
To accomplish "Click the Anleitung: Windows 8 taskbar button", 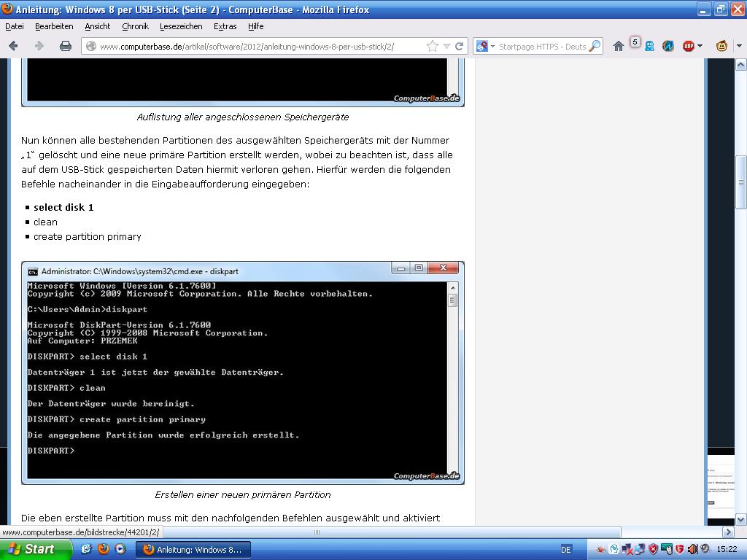I will (x=193, y=550).
